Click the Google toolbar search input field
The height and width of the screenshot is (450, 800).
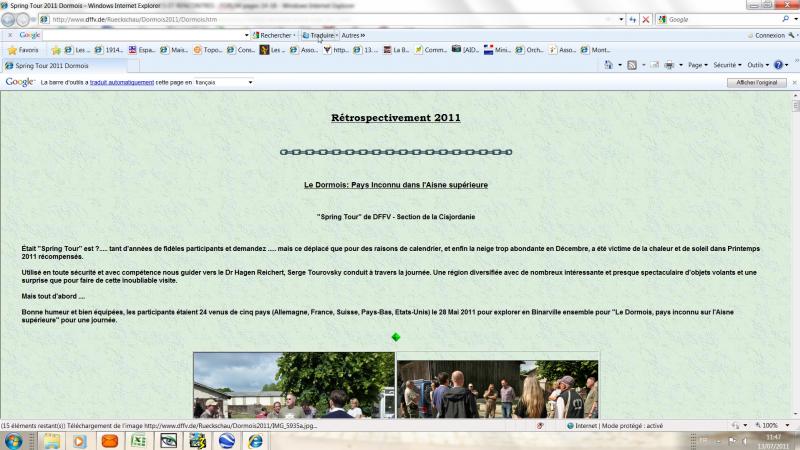(x=143, y=35)
